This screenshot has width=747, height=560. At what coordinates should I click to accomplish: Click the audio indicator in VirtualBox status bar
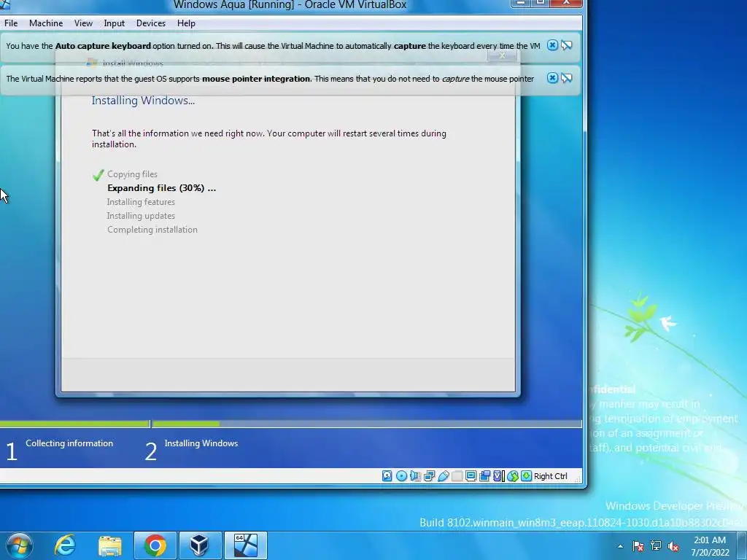point(415,475)
